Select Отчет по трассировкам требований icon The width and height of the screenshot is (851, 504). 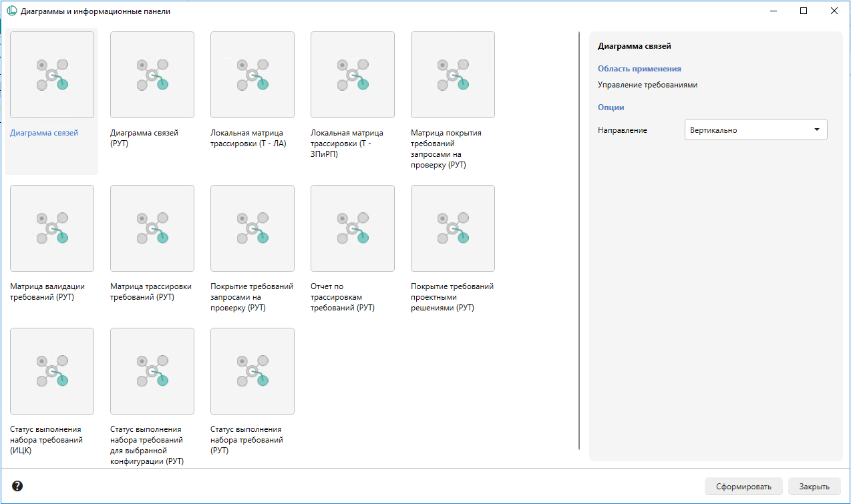tap(353, 228)
